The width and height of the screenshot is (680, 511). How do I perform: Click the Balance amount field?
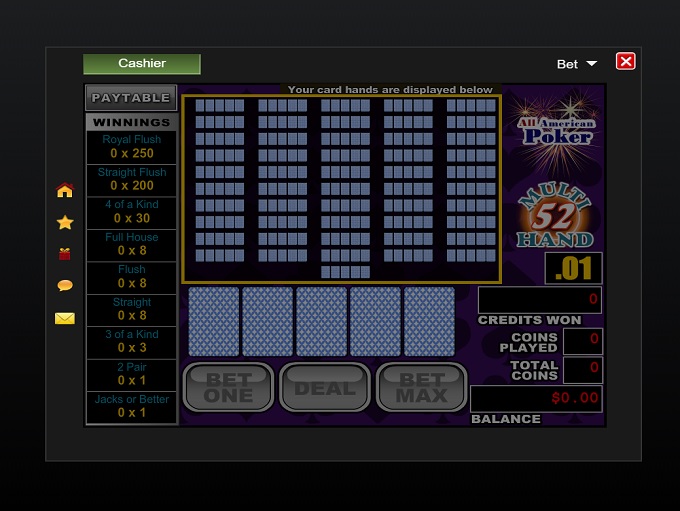tap(537, 398)
